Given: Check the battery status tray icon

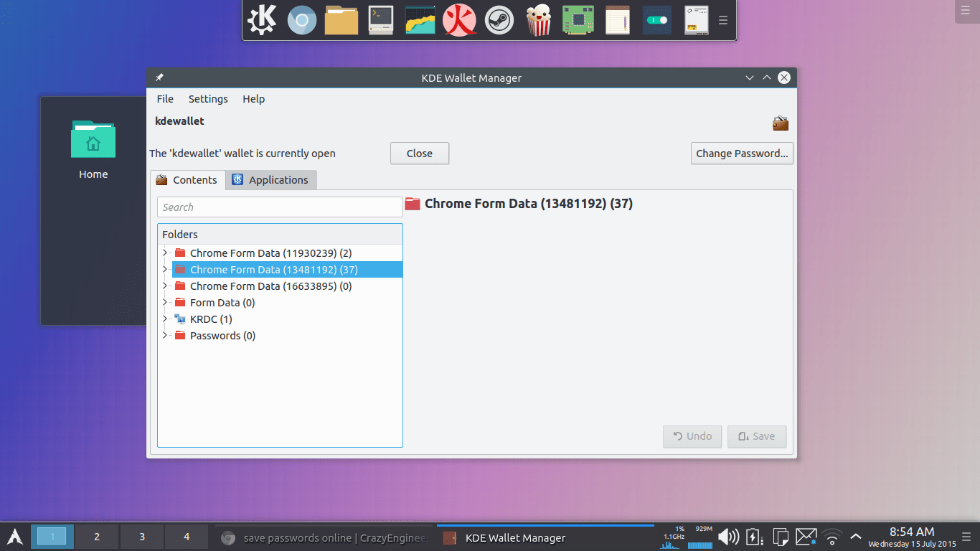Looking at the screenshot, I should 753,537.
